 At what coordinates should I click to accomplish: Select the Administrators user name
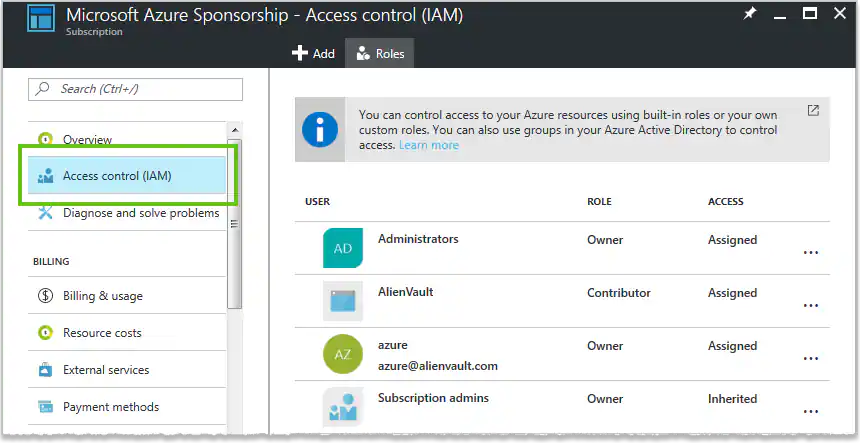coord(418,238)
